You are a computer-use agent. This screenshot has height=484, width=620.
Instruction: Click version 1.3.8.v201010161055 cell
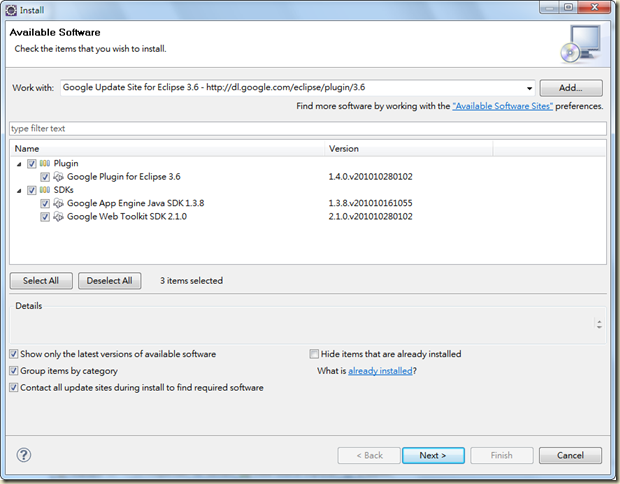[370, 203]
